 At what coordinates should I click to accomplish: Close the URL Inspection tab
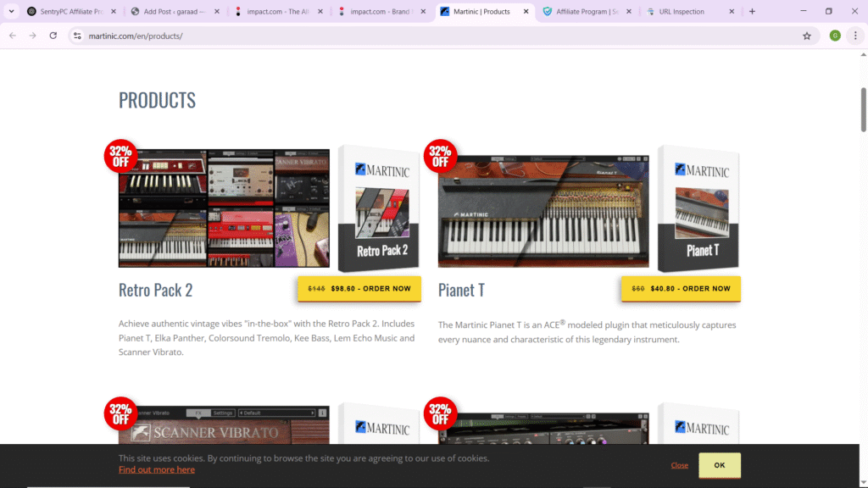732,11
